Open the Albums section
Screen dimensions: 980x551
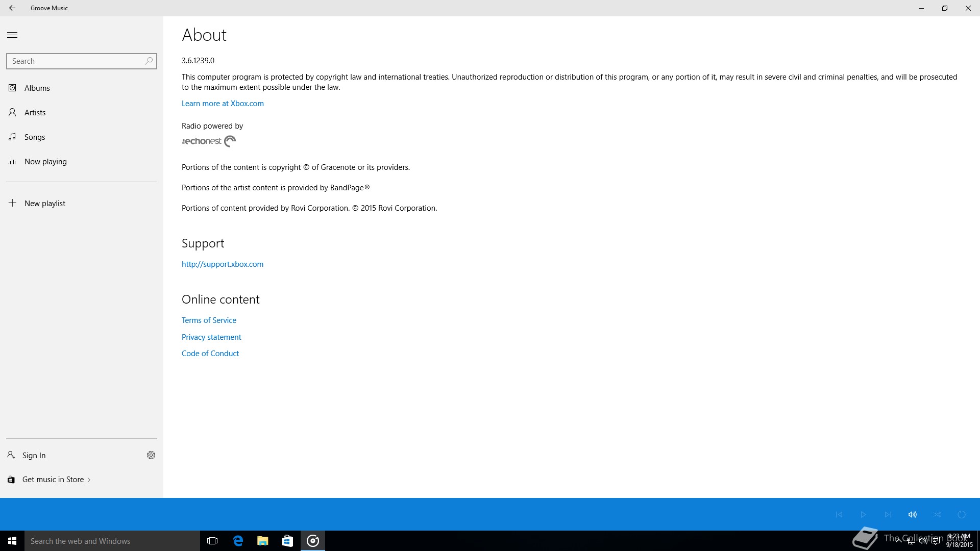82,88
